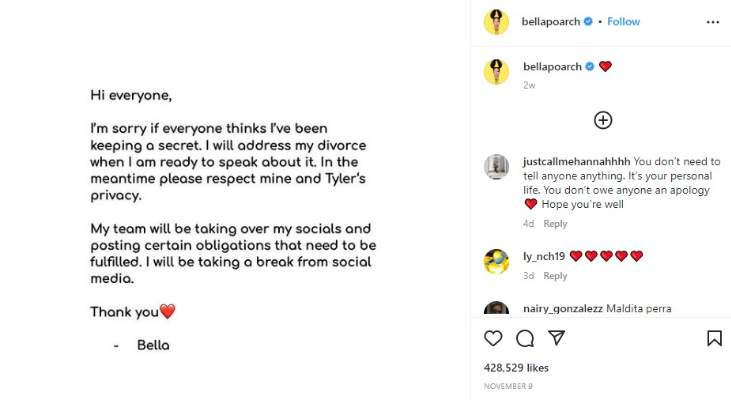Click nairy_gonzalezz's profile avatar
Image resolution: width=731 pixels, height=400 pixels.
[x=497, y=309]
